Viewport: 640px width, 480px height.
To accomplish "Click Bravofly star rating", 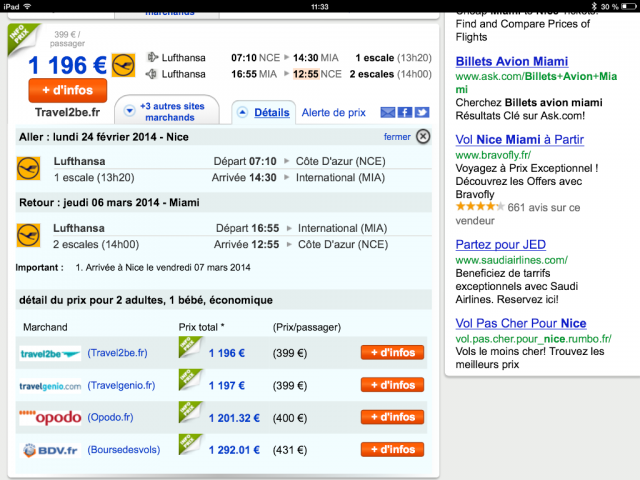I will [x=480, y=207].
